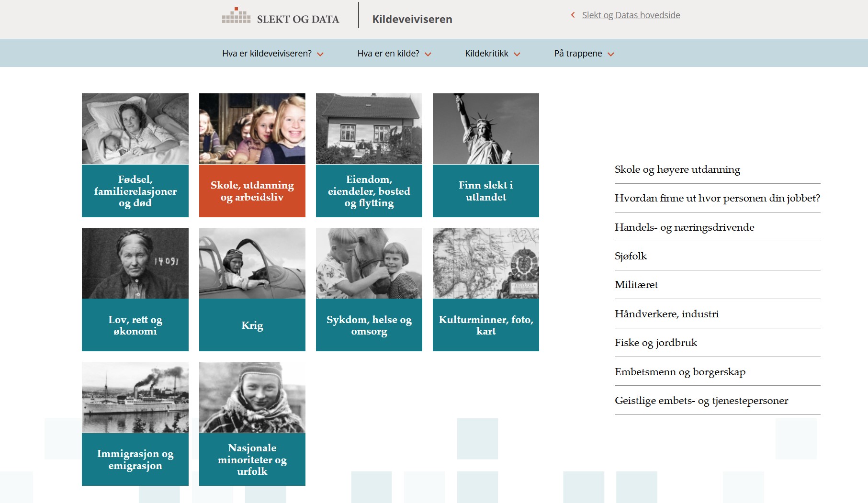Open the Kulturminner, foto, kart map image
This screenshot has width=868, height=503.
(x=486, y=263)
